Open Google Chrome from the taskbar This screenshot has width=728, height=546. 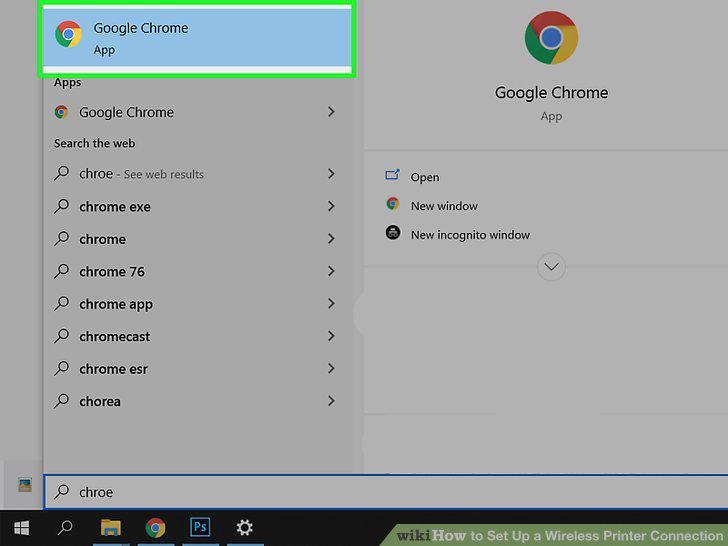tap(156, 528)
